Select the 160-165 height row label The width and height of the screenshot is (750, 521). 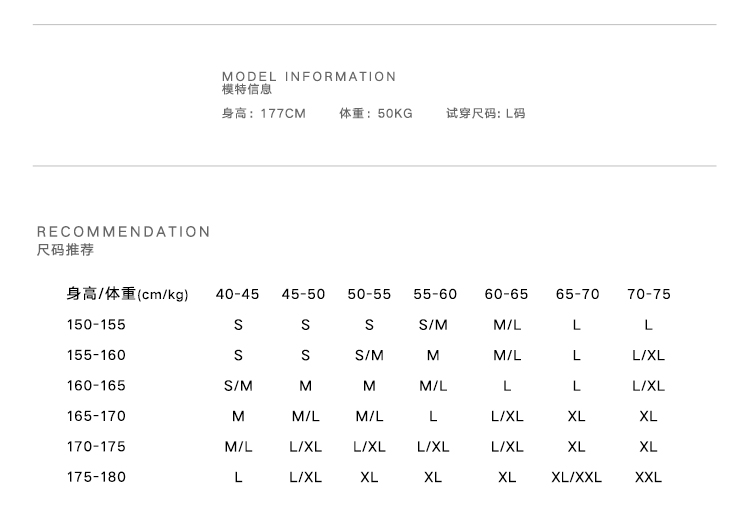96,386
